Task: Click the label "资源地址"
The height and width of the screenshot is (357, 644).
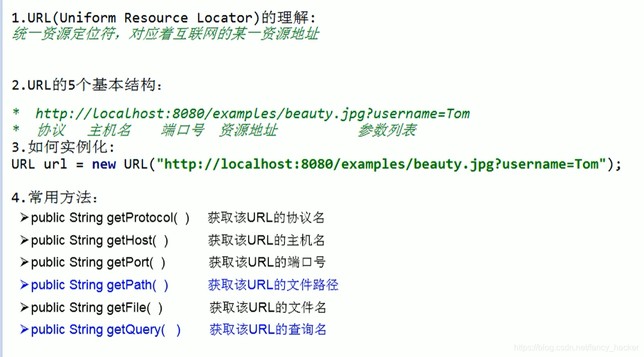Action: coord(248,130)
